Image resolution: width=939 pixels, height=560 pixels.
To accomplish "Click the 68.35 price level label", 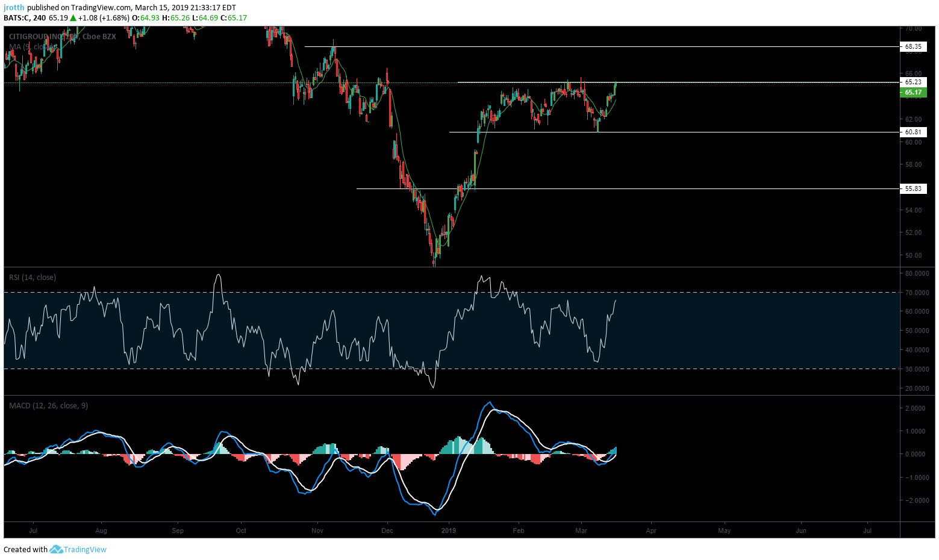I will (913, 46).
